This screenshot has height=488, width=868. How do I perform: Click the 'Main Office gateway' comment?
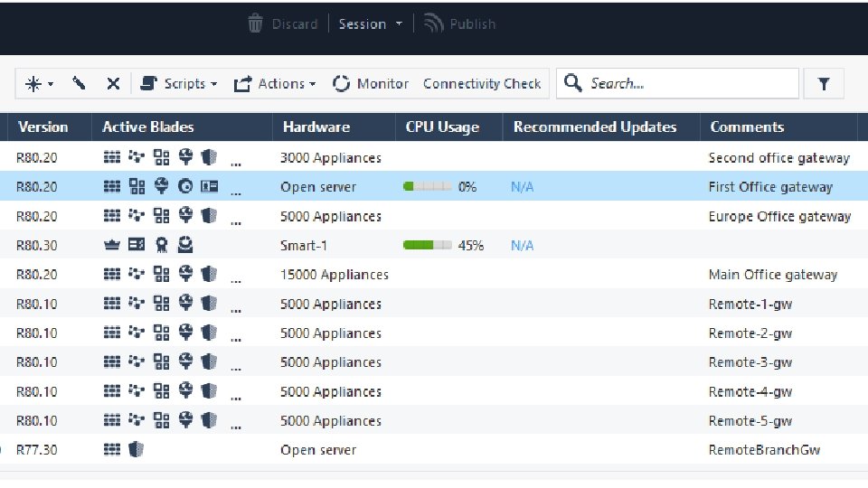click(773, 275)
